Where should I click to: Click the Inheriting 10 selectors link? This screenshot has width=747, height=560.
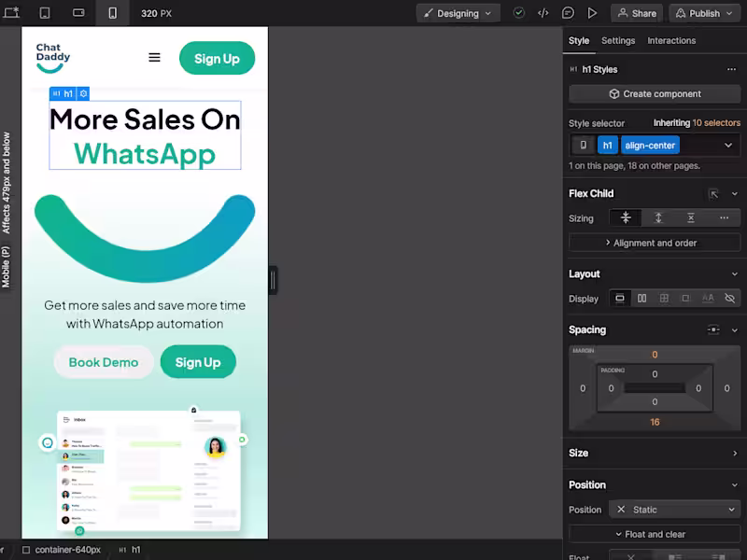697,123
